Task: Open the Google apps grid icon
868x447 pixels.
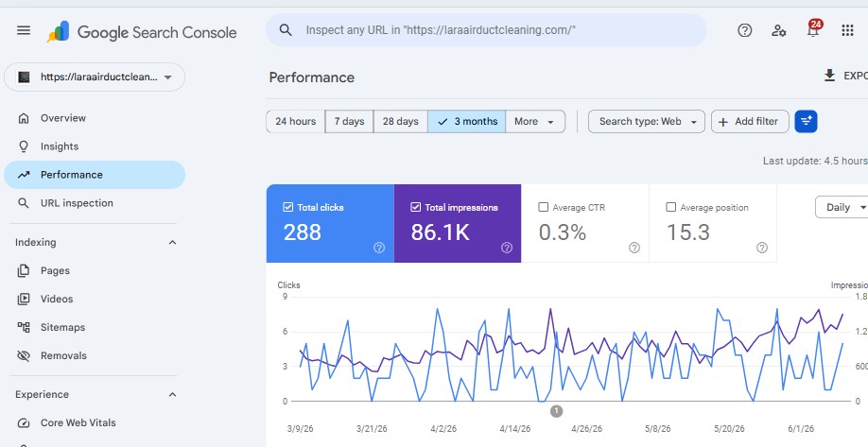Action: coord(847,30)
